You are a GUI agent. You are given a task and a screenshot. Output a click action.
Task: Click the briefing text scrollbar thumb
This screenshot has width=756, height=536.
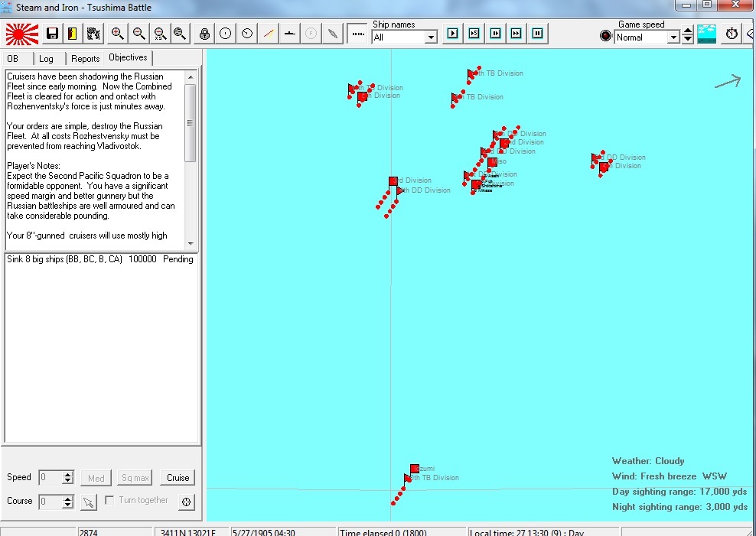click(x=191, y=123)
